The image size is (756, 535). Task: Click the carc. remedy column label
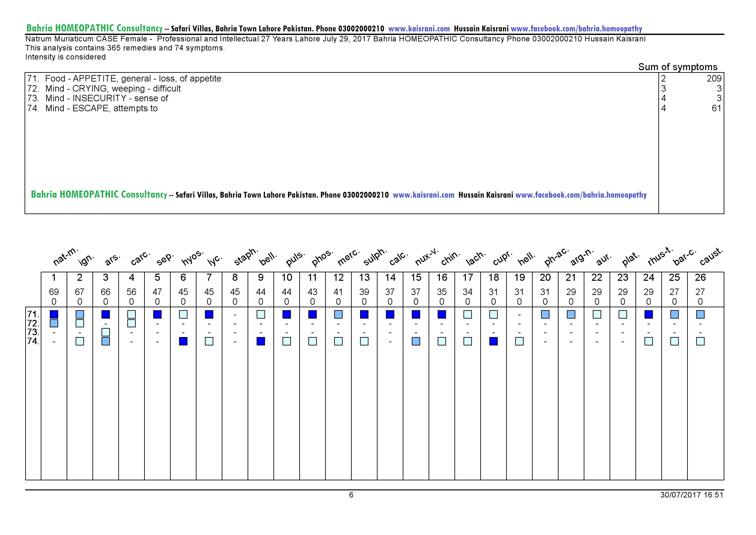tap(140, 258)
